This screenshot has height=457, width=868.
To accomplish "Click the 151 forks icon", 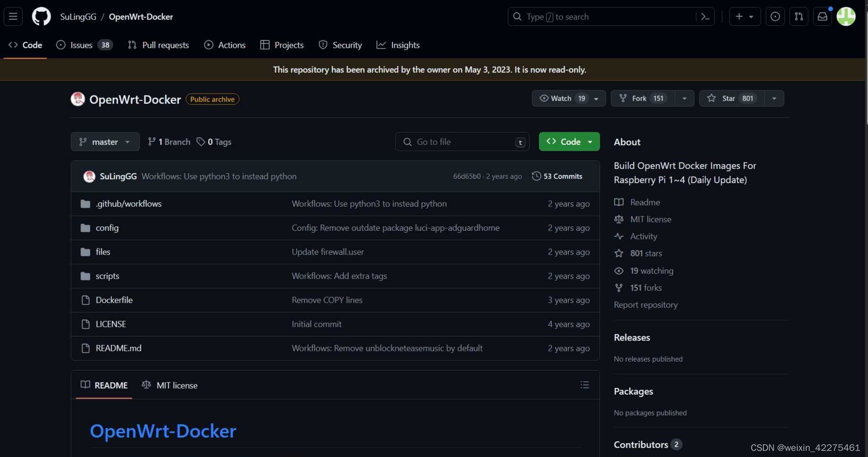I will (619, 288).
